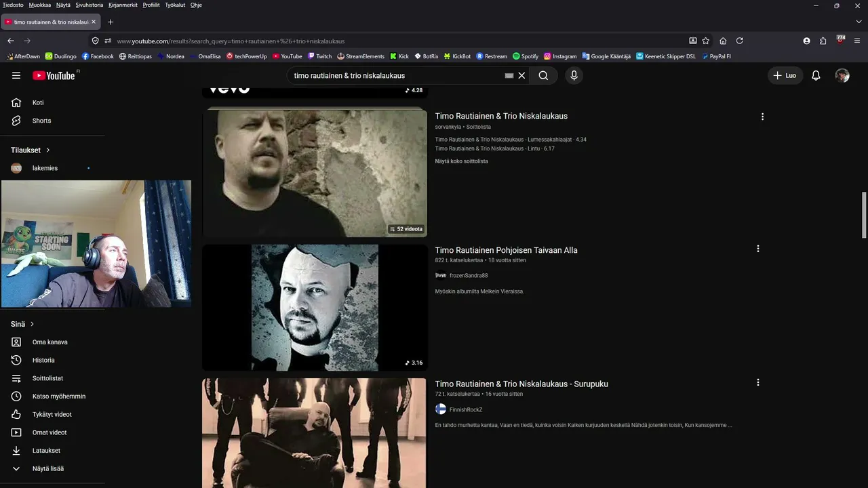868x488 pixels.
Task: Open the browser extensions puzzle icon
Action: point(823,41)
